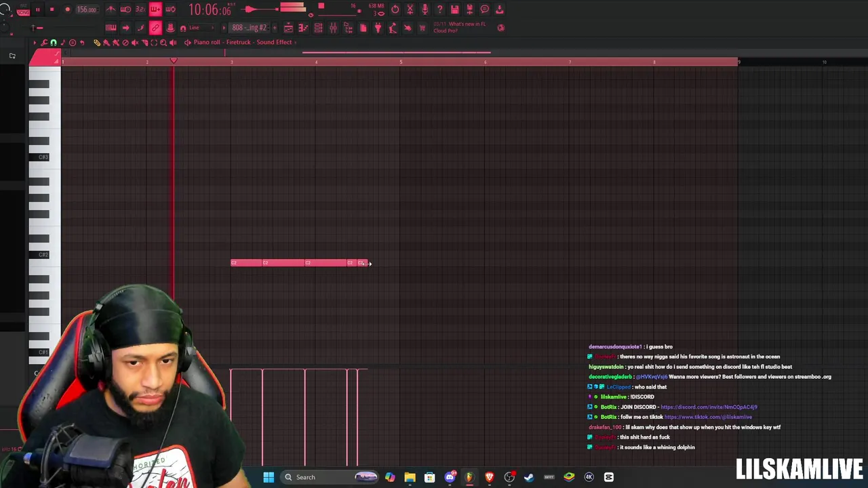This screenshot has height=488, width=868.
Task: Open the Channel rack
Action: [x=318, y=28]
